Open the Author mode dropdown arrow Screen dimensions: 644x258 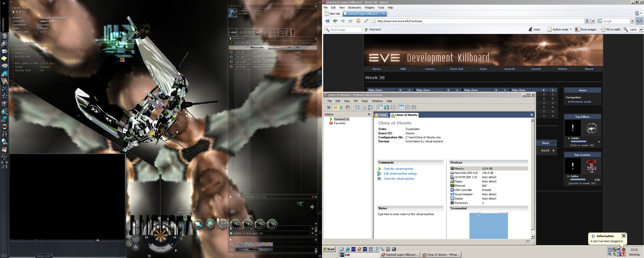(x=571, y=29)
